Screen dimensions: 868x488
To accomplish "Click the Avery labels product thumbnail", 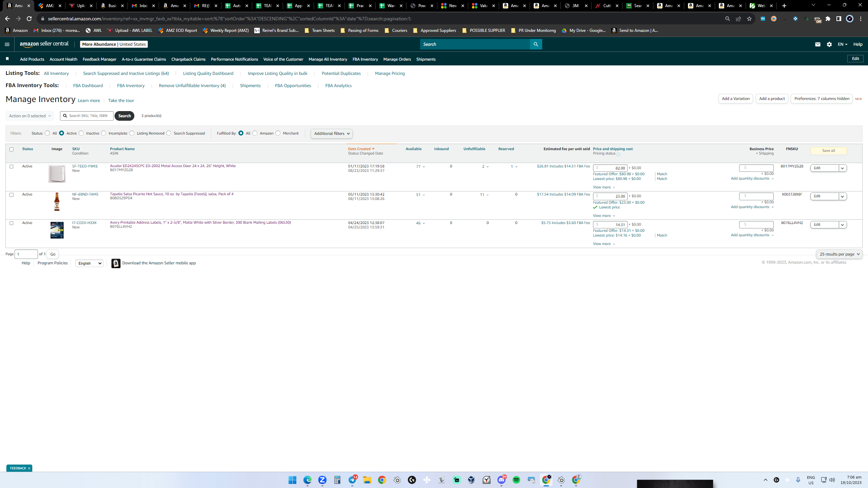I will [57, 230].
